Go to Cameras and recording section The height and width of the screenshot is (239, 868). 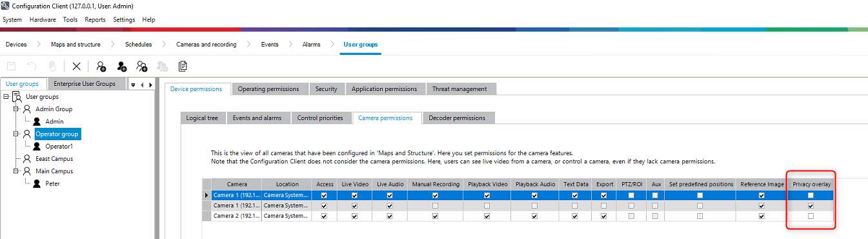(x=207, y=45)
